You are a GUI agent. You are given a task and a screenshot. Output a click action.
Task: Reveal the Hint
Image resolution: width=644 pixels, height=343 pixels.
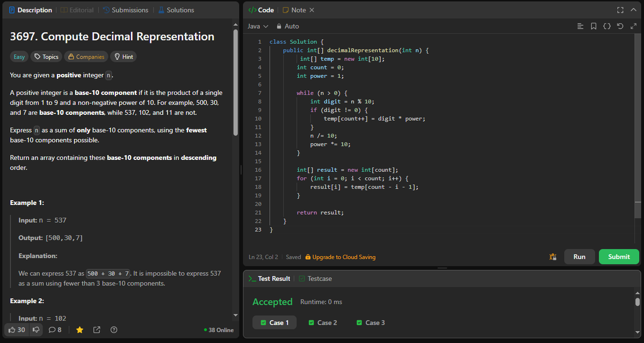pos(123,56)
